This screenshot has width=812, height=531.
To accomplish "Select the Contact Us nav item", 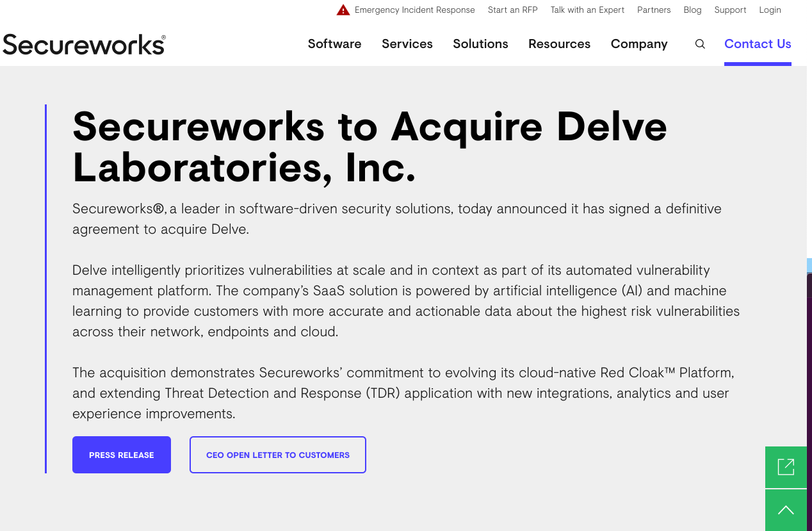I will tap(758, 44).
